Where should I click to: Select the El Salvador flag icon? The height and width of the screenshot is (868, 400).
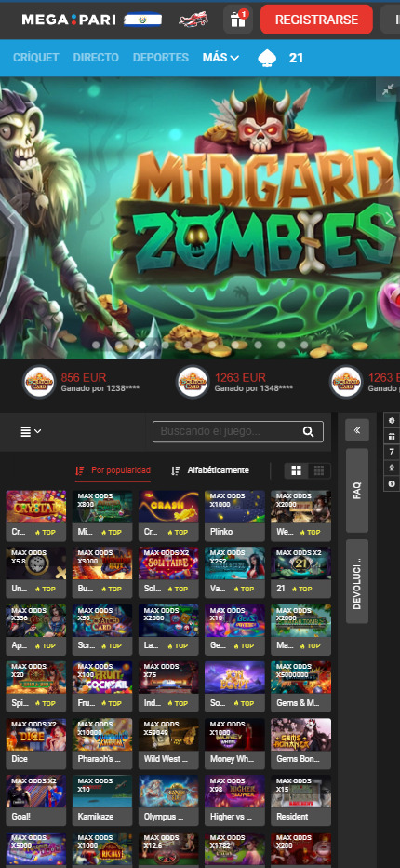tap(142, 20)
